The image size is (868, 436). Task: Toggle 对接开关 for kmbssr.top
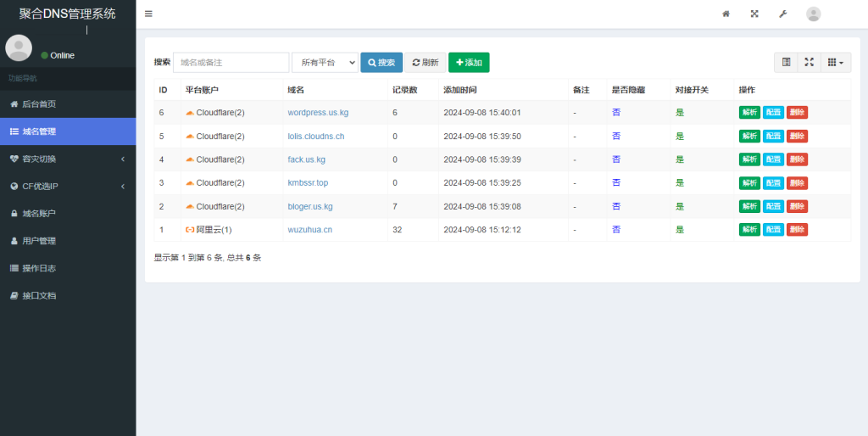(680, 183)
